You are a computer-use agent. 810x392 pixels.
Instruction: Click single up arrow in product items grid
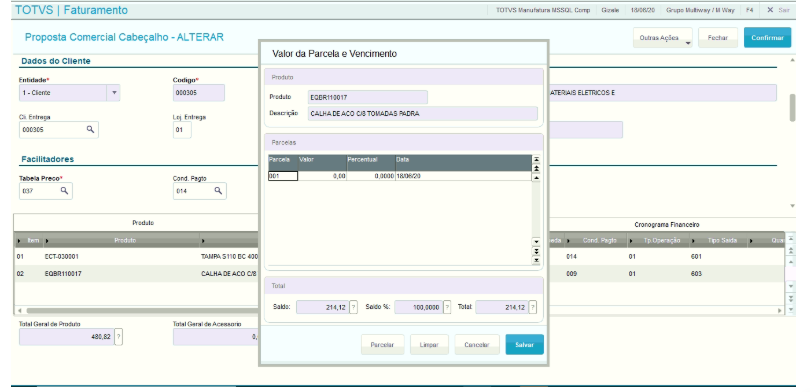click(790, 262)
